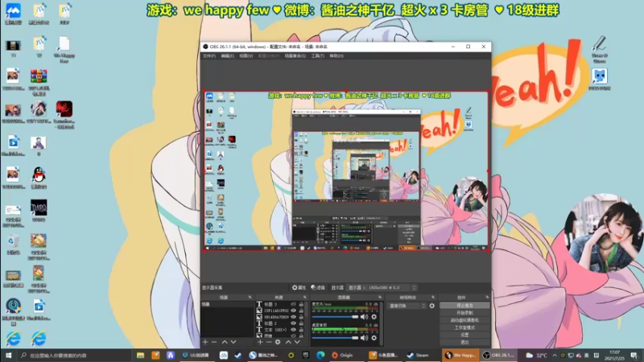This screenshot has width=644, height=362.
Task: Open the 编辑(E) menu in OBS
Action: coord(227,56)
